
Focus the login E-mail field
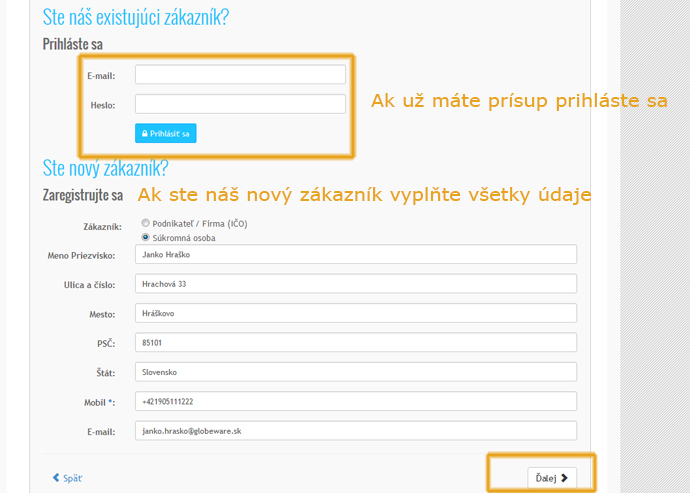click(240, 75)
